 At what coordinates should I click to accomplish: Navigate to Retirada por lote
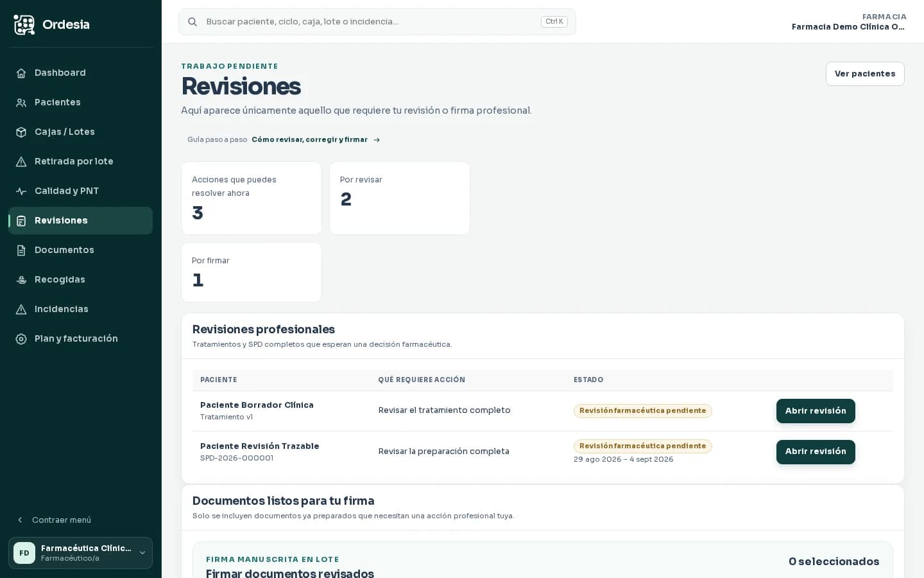tap(81, 161)
